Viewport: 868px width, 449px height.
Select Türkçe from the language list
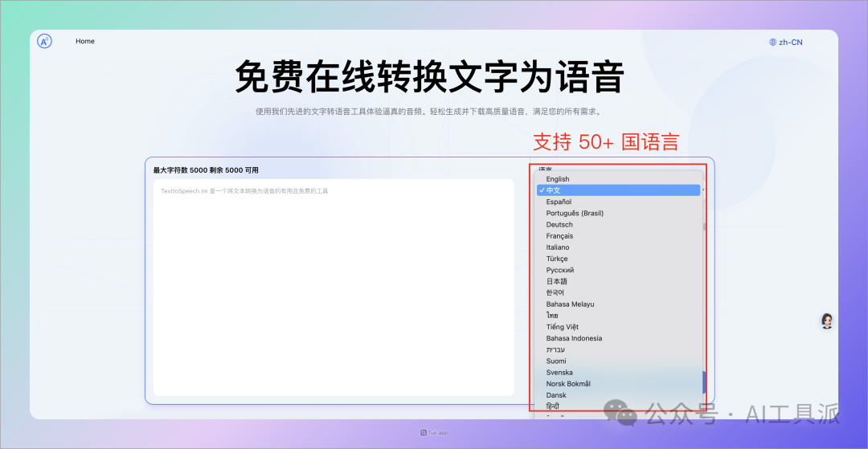coord(618,259)
